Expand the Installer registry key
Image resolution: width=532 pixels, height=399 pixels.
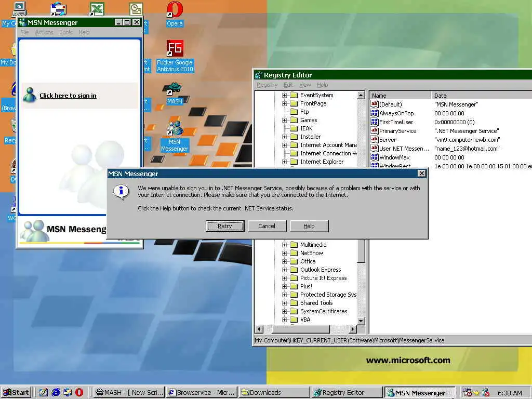pos(284,137)
